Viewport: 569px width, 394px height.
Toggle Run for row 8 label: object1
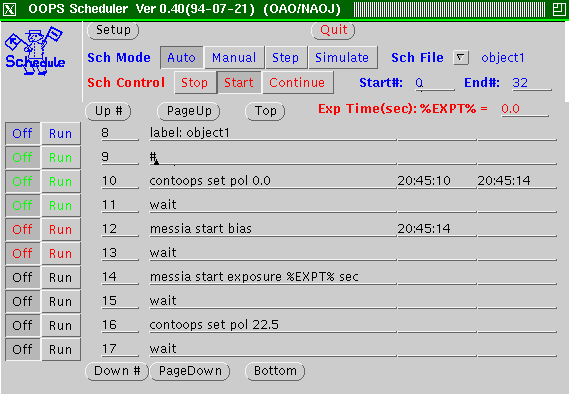pos(61,134)
